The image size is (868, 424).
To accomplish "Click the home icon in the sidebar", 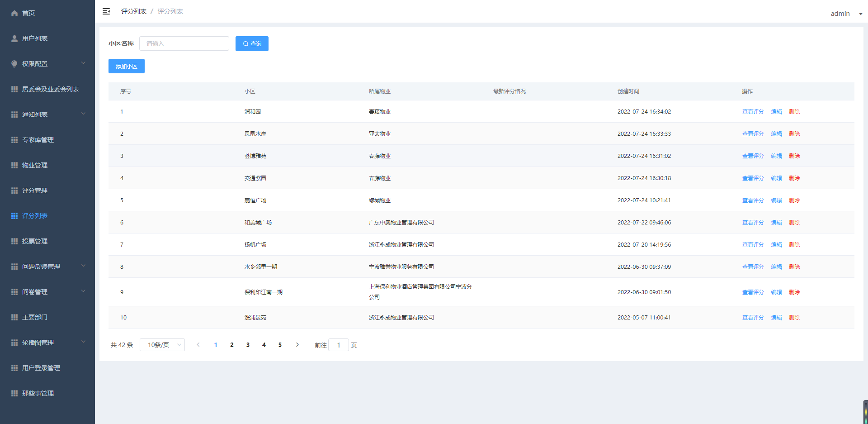I will coord(14,13).
